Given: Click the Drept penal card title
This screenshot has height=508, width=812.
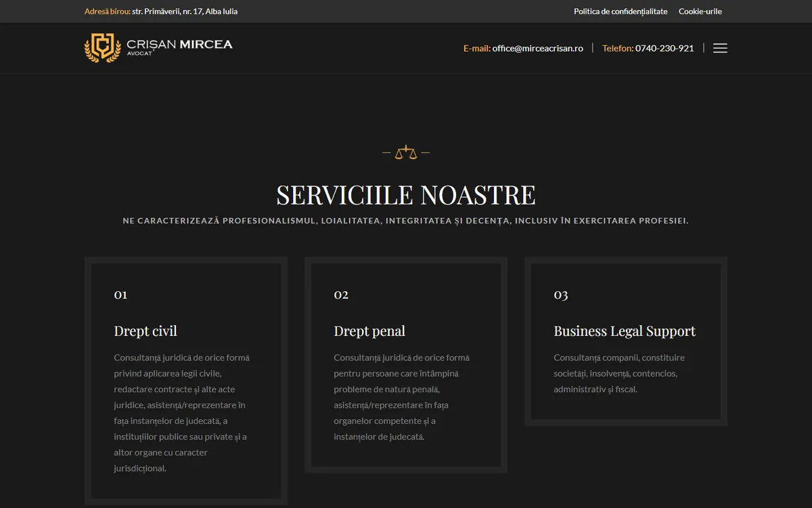Looking at the screenshot, I should click(x=369, y=331).
